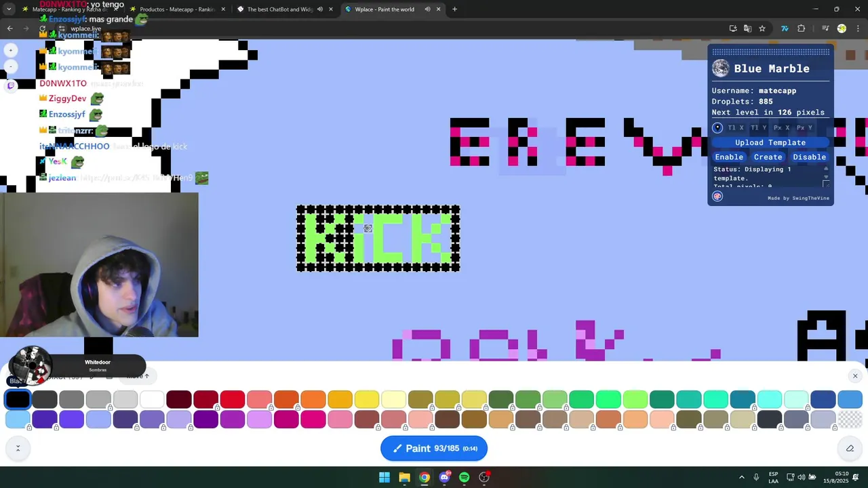The width and height of the screenshot is (868, 488).
Task: Show hidden system tray icons
Action: [x=741, y=477]
